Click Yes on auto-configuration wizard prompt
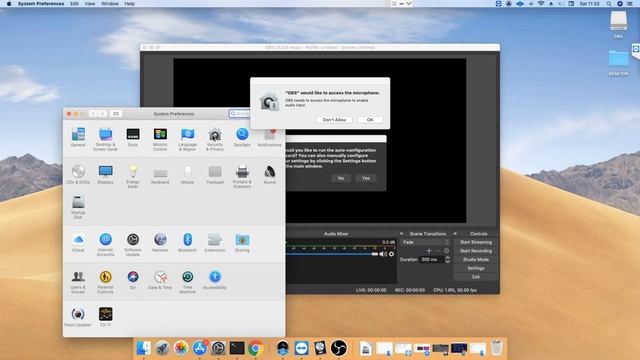Screen dimensions: 640x360 pos(366,178)
